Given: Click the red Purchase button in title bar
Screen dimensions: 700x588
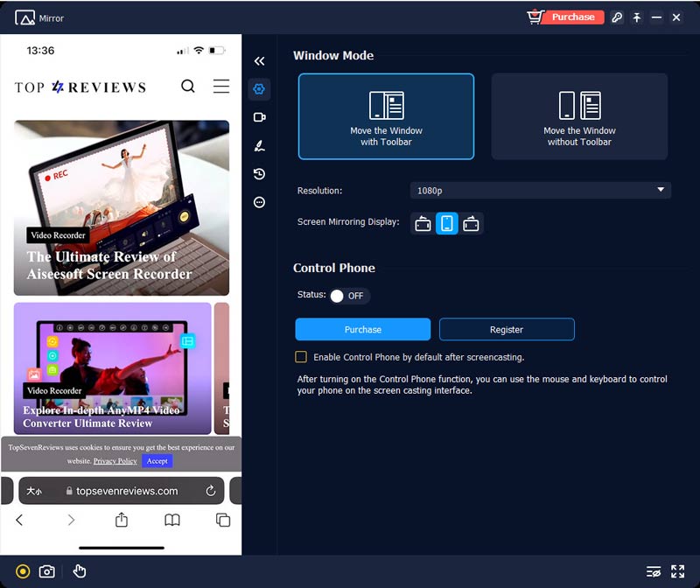Looking at the screenshot, I should click(572, 17).
